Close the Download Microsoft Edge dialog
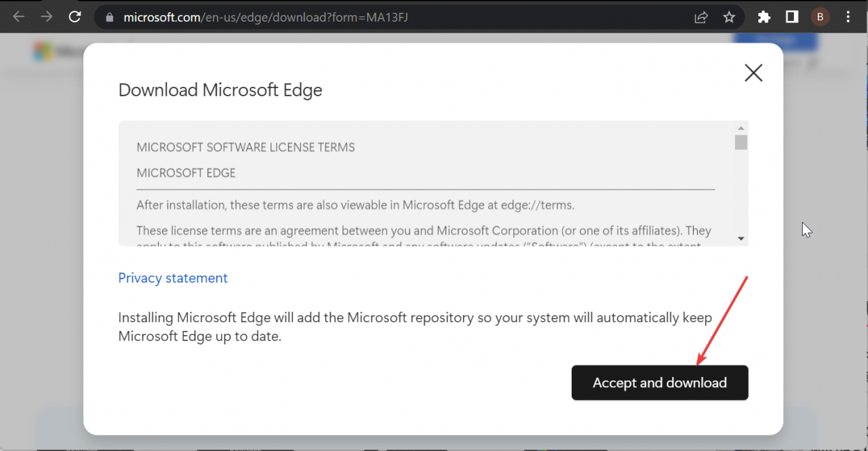 point(753,73)
